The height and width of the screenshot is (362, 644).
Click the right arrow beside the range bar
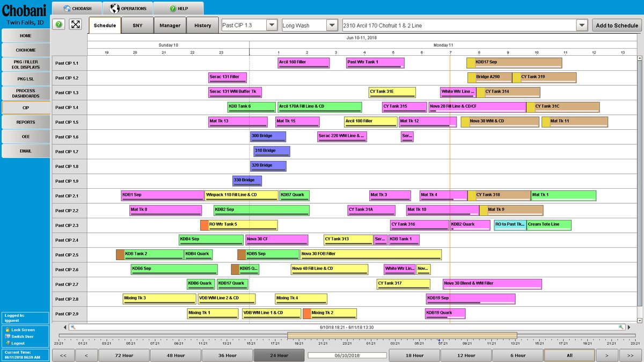[x=629, y=327]
